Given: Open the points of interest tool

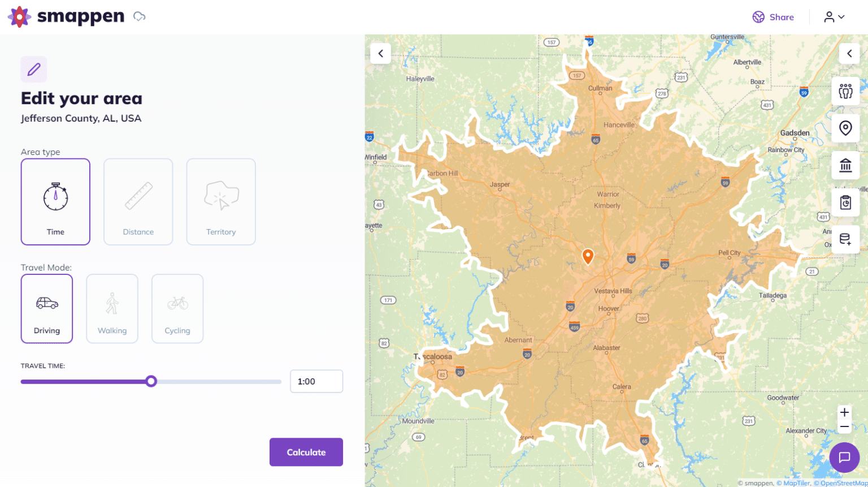Looking at the screenshot, I should (845, 165).
